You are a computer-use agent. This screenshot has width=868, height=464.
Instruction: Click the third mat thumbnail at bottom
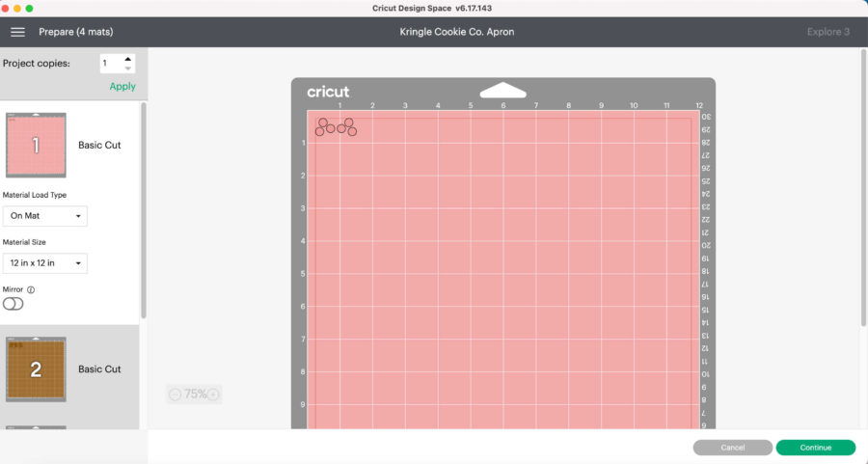[x=36, y=427]
